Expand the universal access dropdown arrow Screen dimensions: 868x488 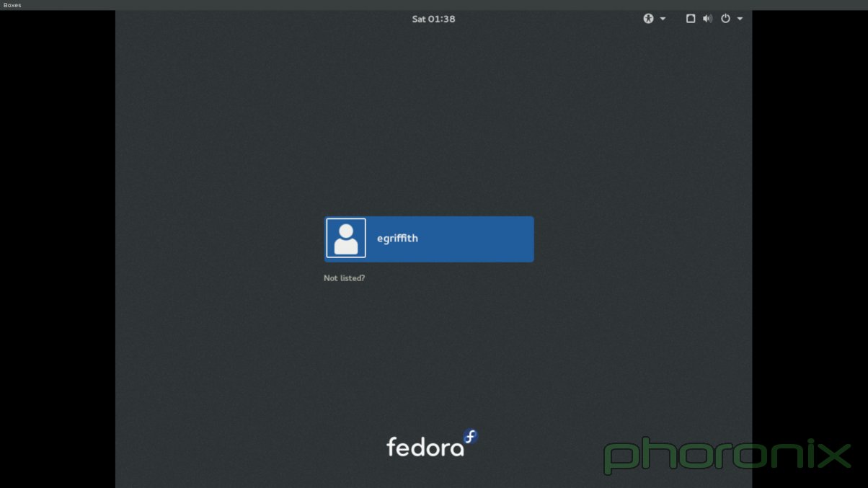click(x=661, y=18)
